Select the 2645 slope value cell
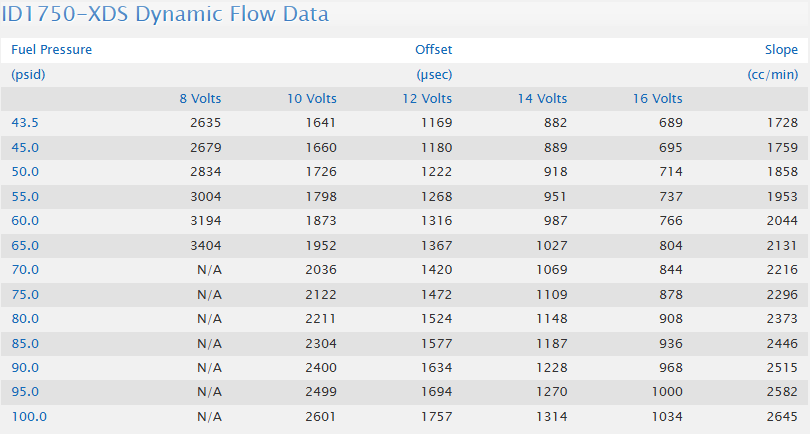The image size is (810, 434). tap(780, 416)
